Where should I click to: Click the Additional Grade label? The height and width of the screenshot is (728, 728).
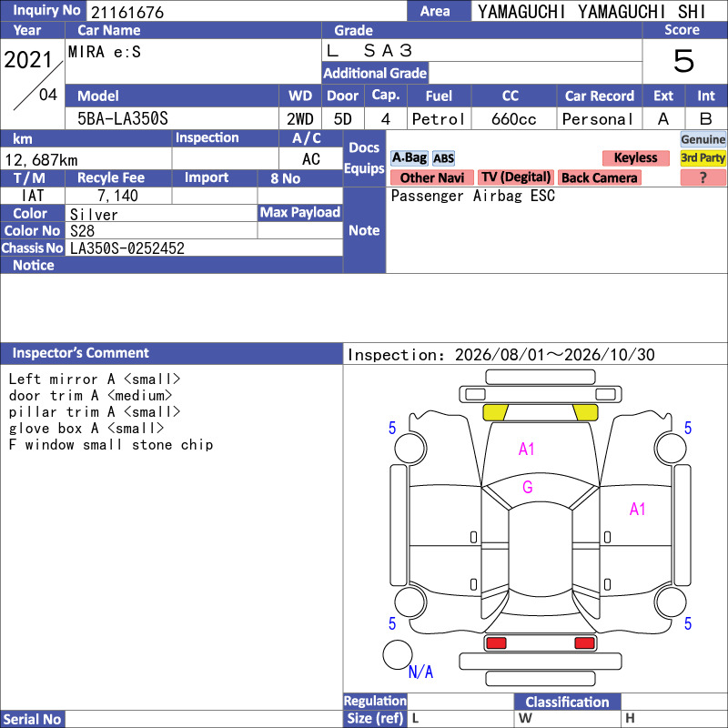tap(375, 74)
